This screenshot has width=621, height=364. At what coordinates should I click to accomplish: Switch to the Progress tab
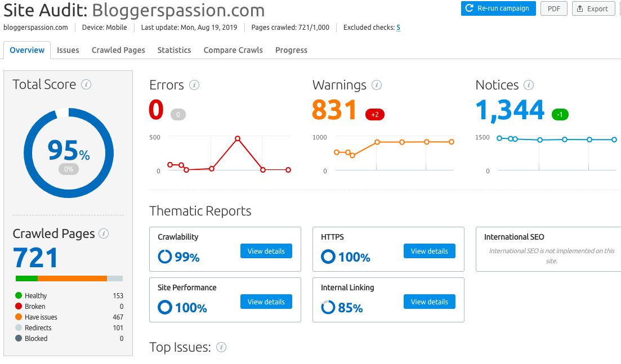tap(292, 50)
